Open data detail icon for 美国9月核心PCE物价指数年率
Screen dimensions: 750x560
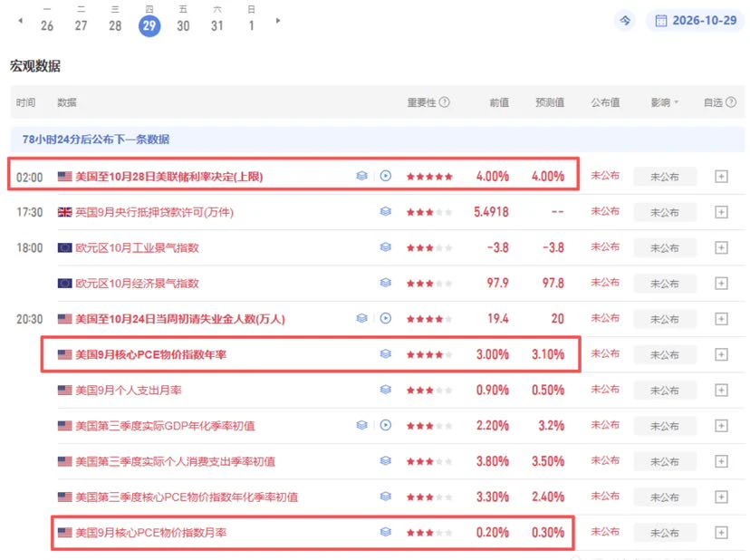[x=386, y=353]
